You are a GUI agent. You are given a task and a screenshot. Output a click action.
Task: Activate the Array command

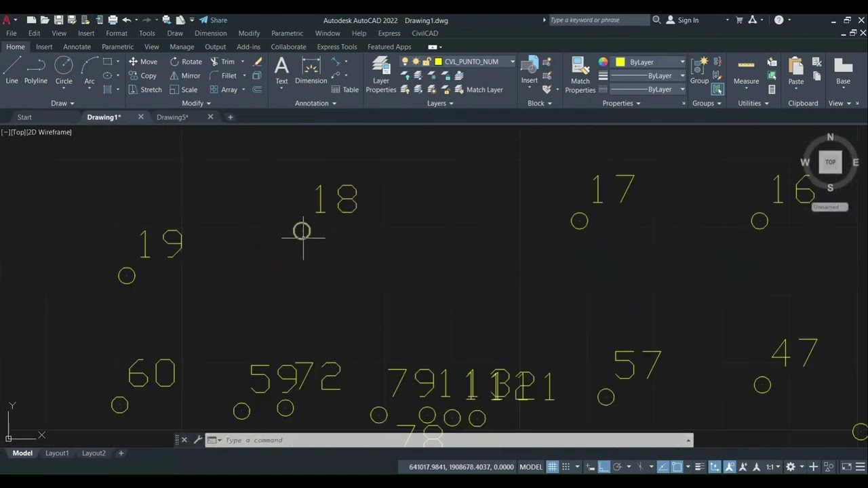tap(224, 89)
